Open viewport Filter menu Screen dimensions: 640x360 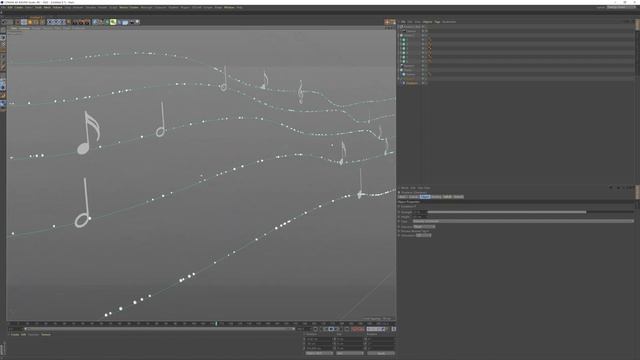pyautogui.click(x=57, y=28)
